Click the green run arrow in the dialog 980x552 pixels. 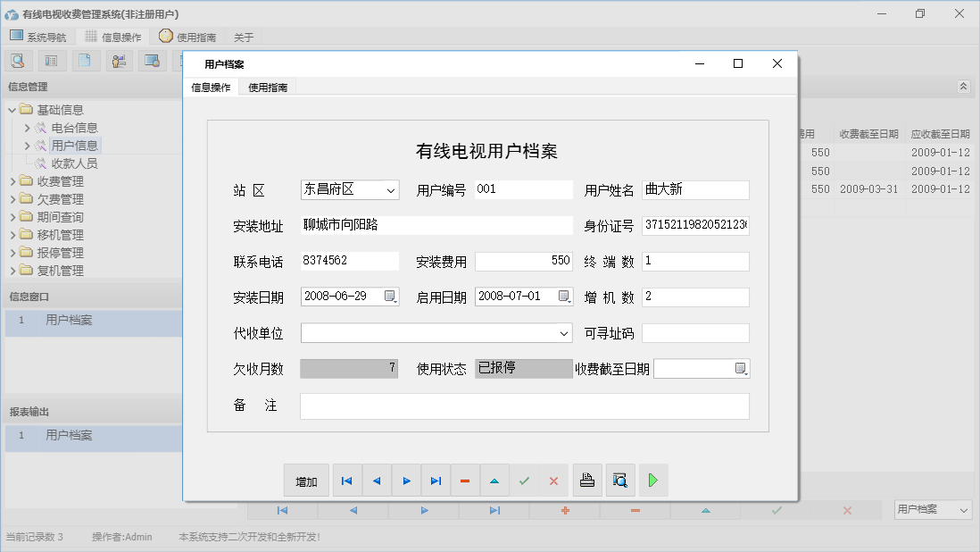pyautogui.click(x=652, y=481)
